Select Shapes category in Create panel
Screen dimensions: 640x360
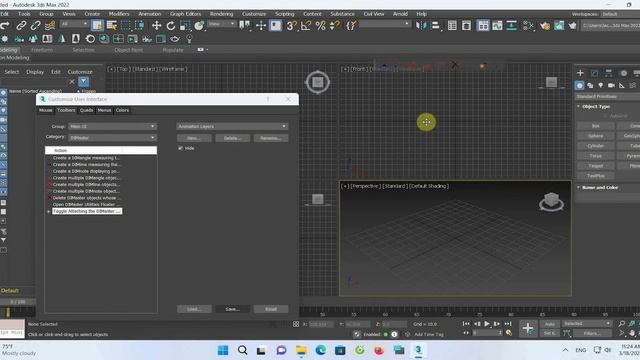(x=590, y=85)
